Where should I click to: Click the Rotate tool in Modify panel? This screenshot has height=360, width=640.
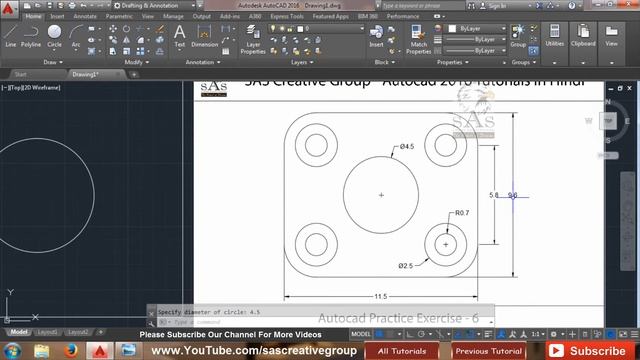(x=127, y=29)
